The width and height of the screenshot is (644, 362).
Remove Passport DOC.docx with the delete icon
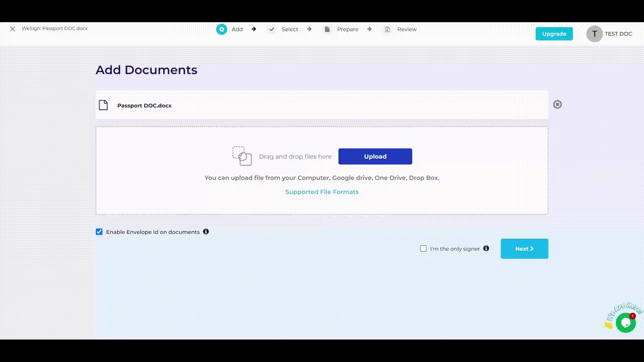click(x=557, y=105)
